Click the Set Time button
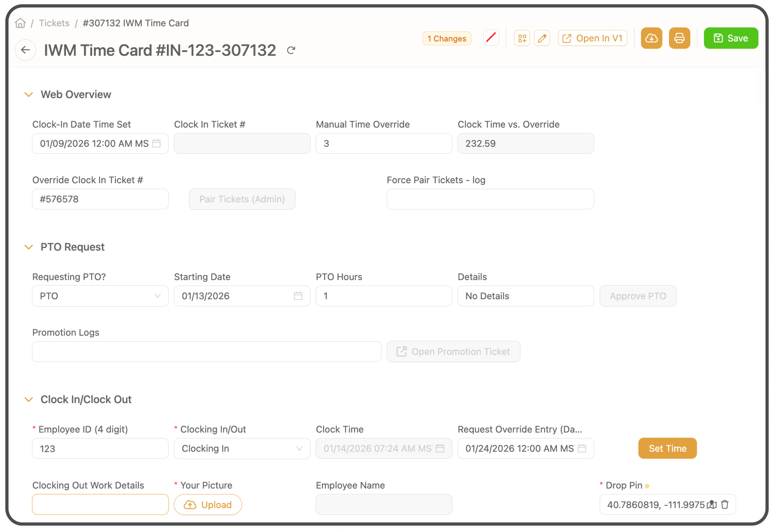 coord(667,448)
